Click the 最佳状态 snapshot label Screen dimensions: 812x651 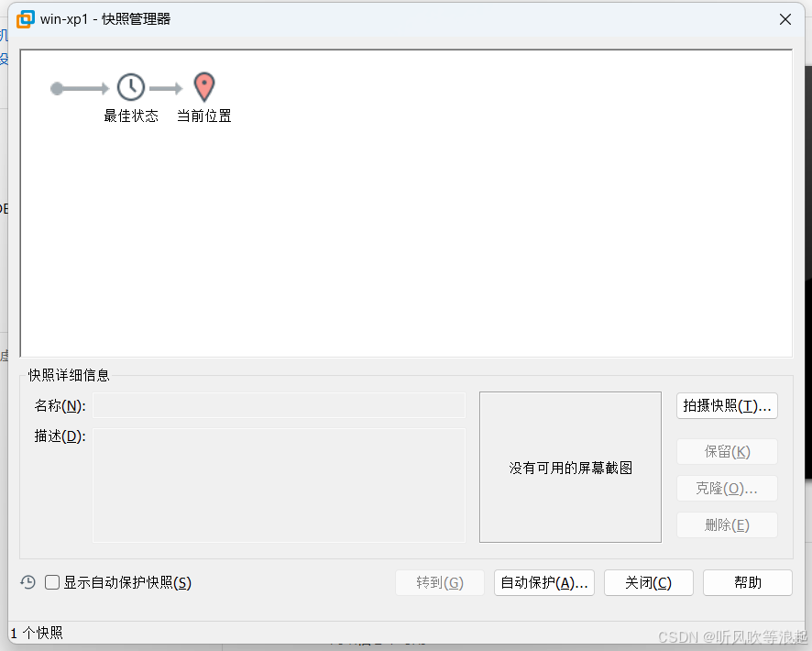[131, 117]
